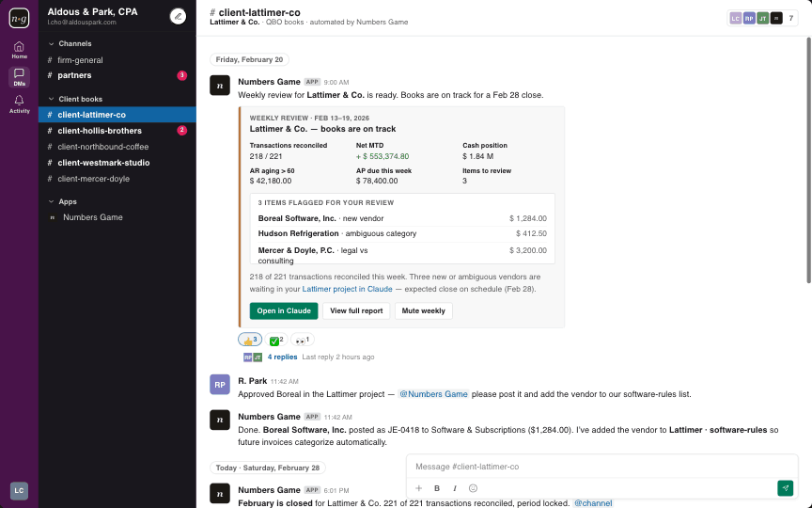Click the Boreal Software, Inc. flagged item row
The height and width of the screenshot is (508, 812).
coord(402,219)
